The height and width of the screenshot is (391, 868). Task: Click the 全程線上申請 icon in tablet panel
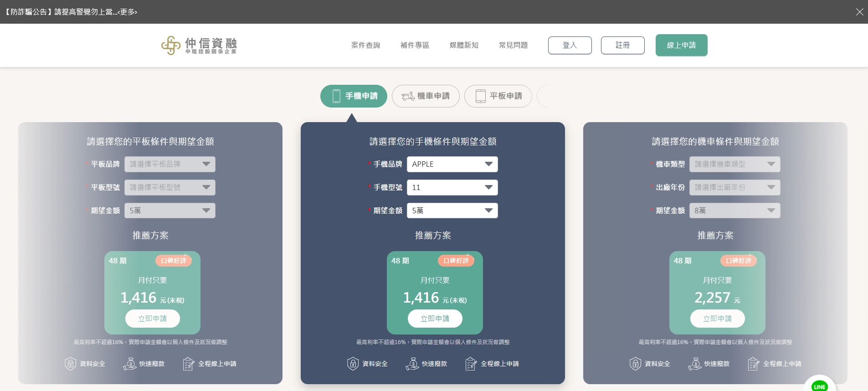[189, 364]
